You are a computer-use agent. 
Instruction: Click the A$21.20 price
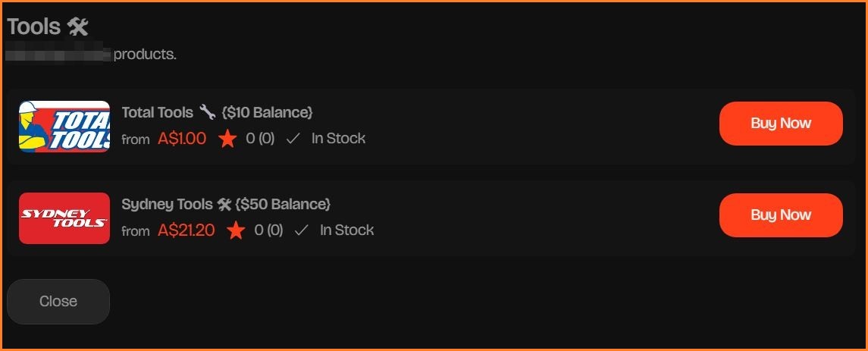point(186,230)
